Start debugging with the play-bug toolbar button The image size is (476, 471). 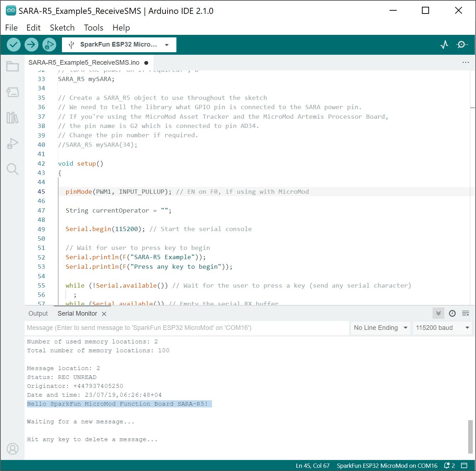[49, 44]
